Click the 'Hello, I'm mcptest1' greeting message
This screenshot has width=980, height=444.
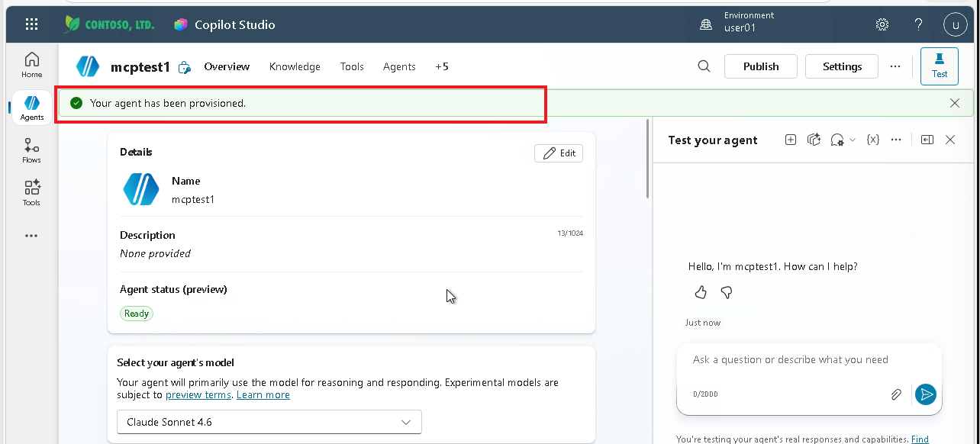point(773,266)
